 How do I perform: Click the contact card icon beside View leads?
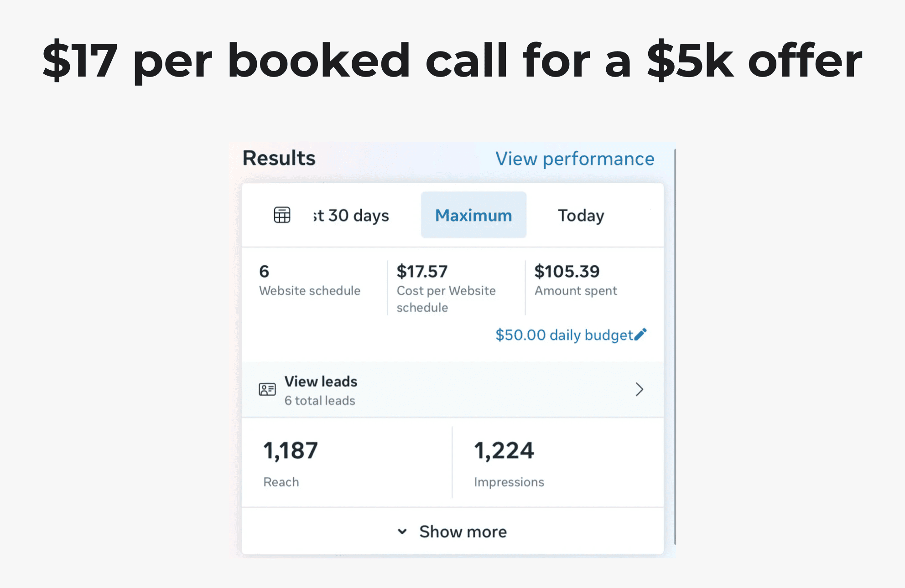267,390
